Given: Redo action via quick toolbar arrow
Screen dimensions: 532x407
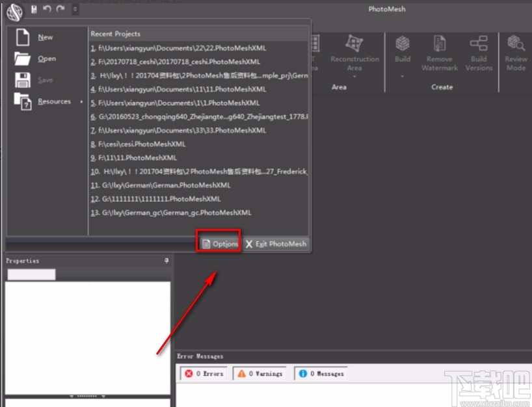Looking at the screenshot, I should (60, 9).
